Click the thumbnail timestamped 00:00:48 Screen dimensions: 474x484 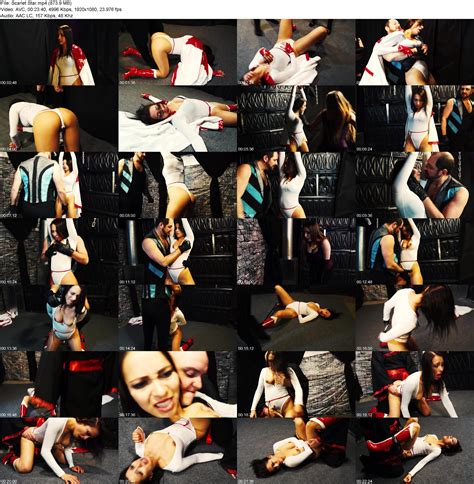pos(59,52)
